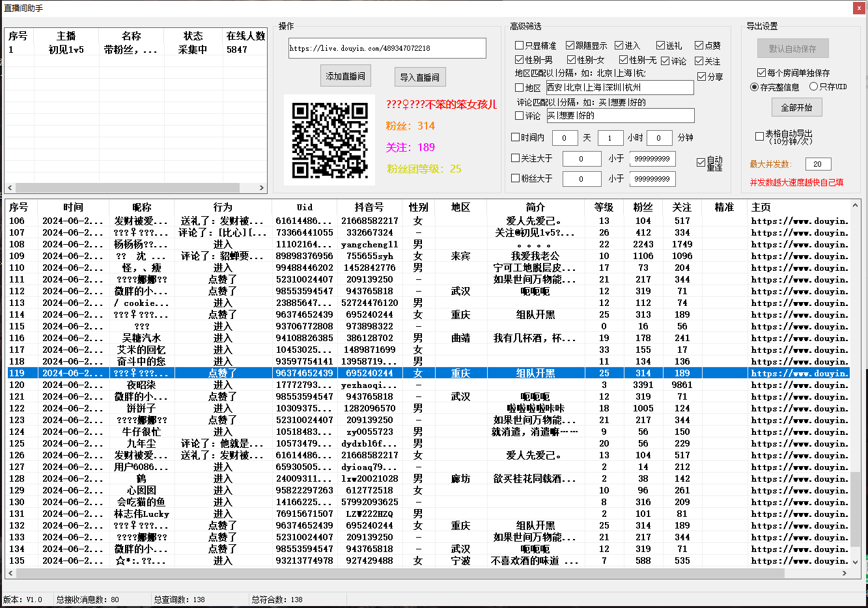868x608 pixels.
Task: Select highlighted row 119 in data table
Action: pyautogui.click(x=428, y=373)
